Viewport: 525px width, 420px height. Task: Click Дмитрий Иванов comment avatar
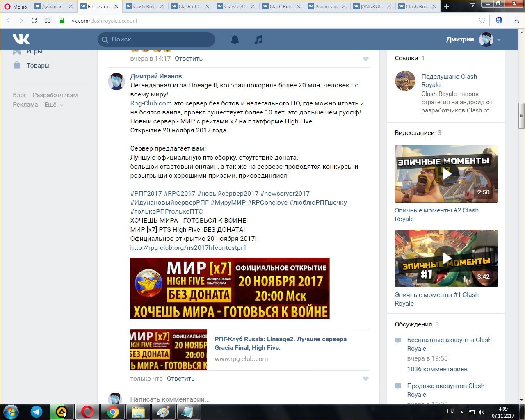(x=116, y=81)
